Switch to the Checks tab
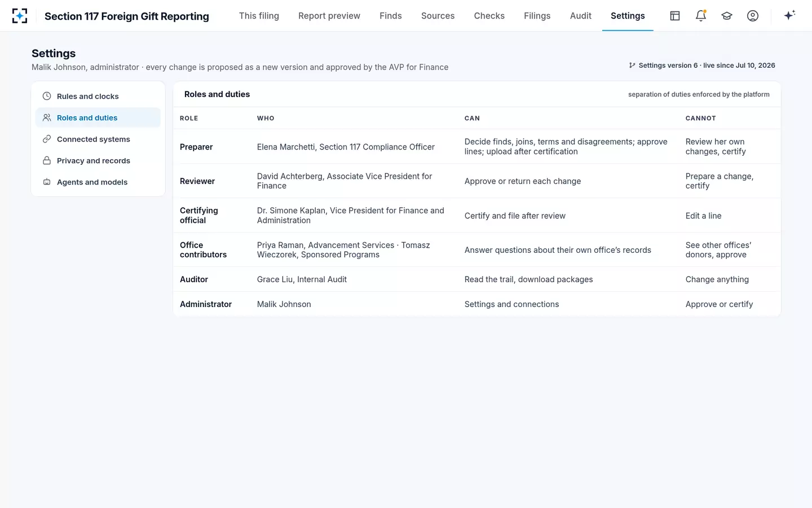Screen dimensions: 812x508 coord(489,16)
